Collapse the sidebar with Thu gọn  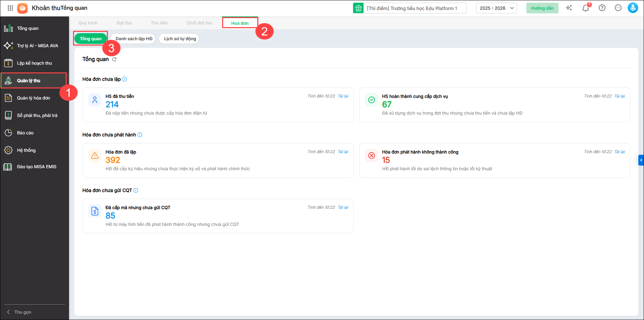pos(19,312)
